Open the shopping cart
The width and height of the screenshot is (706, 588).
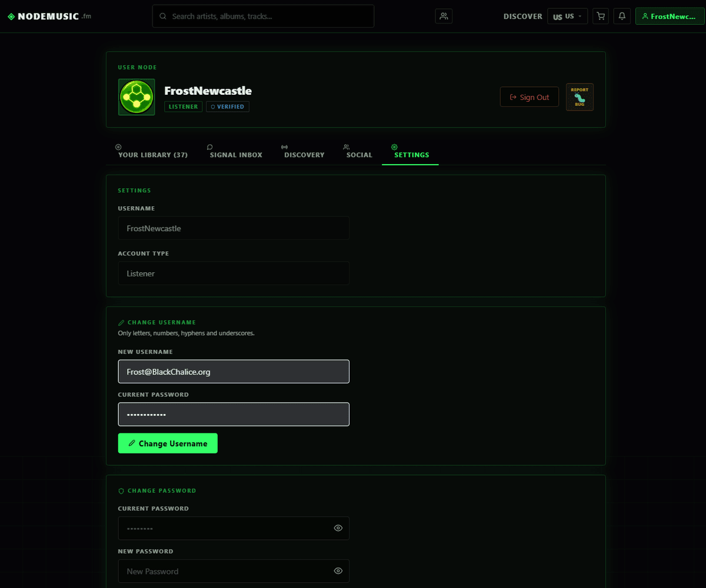tap(601, 16)
